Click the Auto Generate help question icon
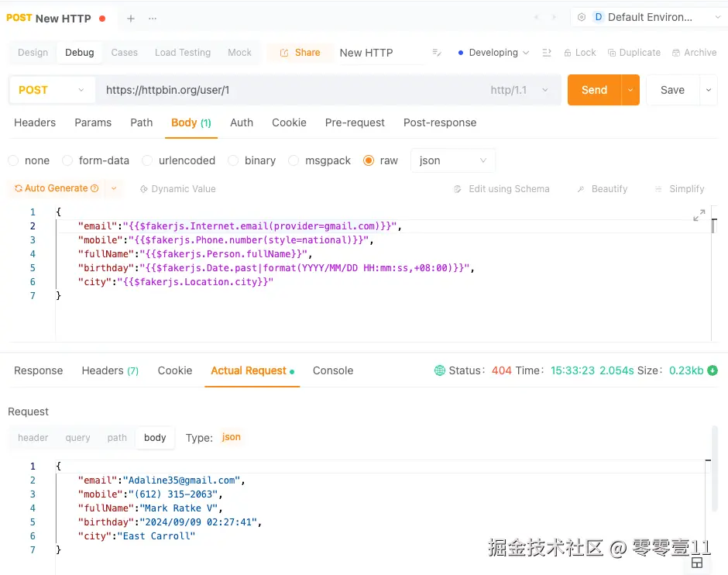 point(94,188)
